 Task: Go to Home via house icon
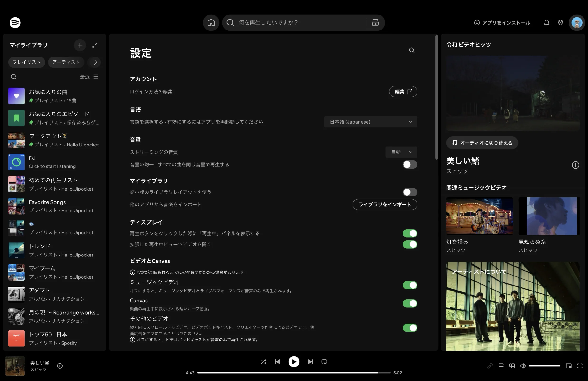pos(211,23)
